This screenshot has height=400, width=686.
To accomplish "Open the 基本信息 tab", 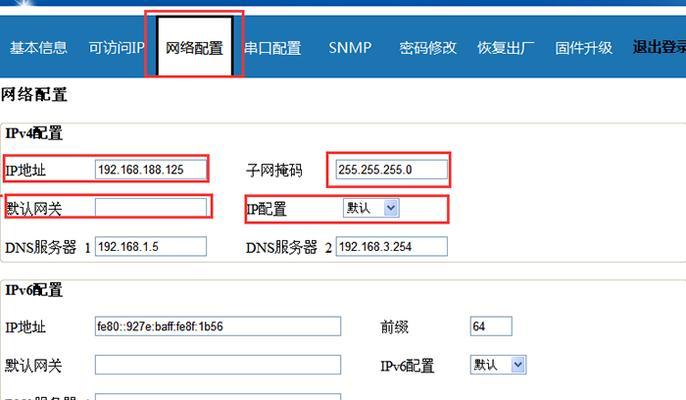I will point(38,47).
